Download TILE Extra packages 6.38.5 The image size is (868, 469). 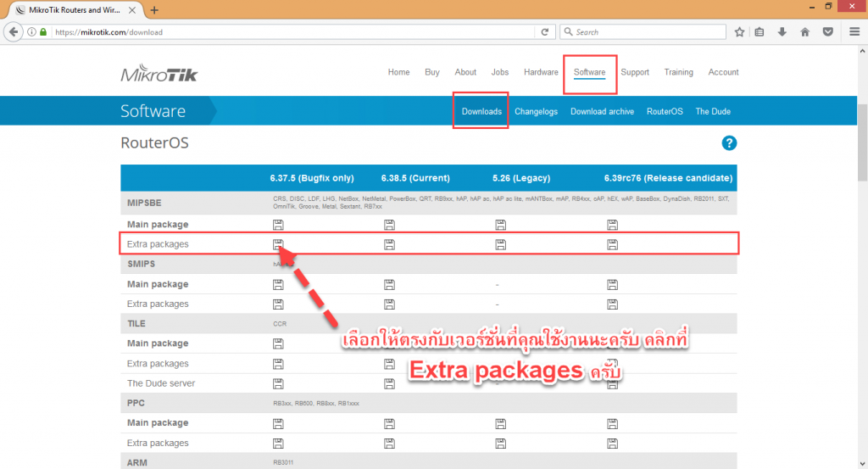(x=389, y=364)
